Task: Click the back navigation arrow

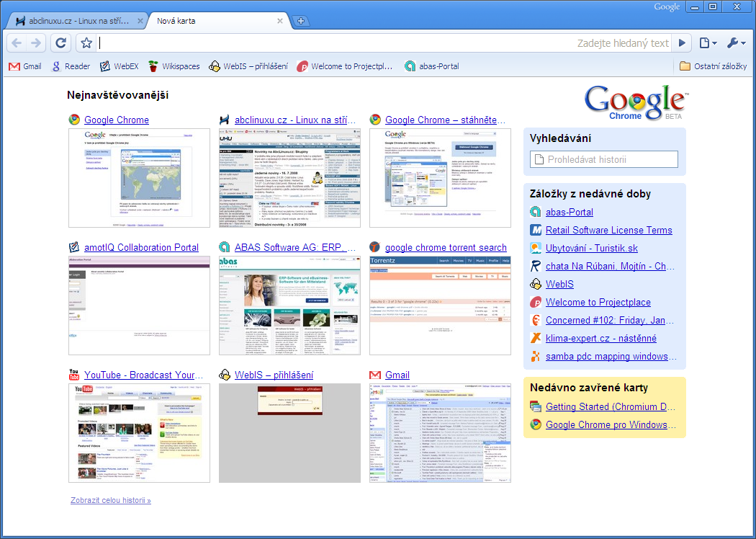Action: click(16, 43)
